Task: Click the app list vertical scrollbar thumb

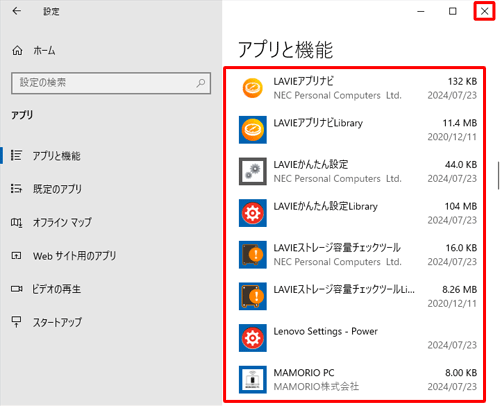Action: click(498, 175)
